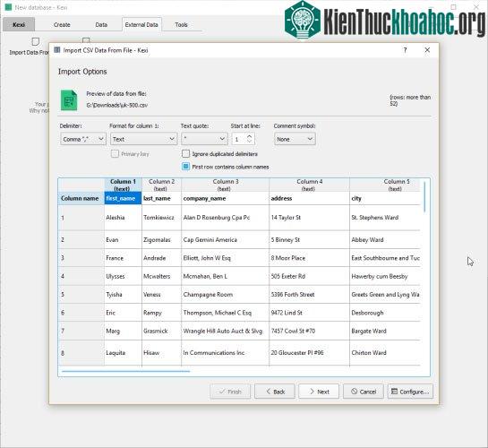Close the Import CSV dialog

point(427,50)
